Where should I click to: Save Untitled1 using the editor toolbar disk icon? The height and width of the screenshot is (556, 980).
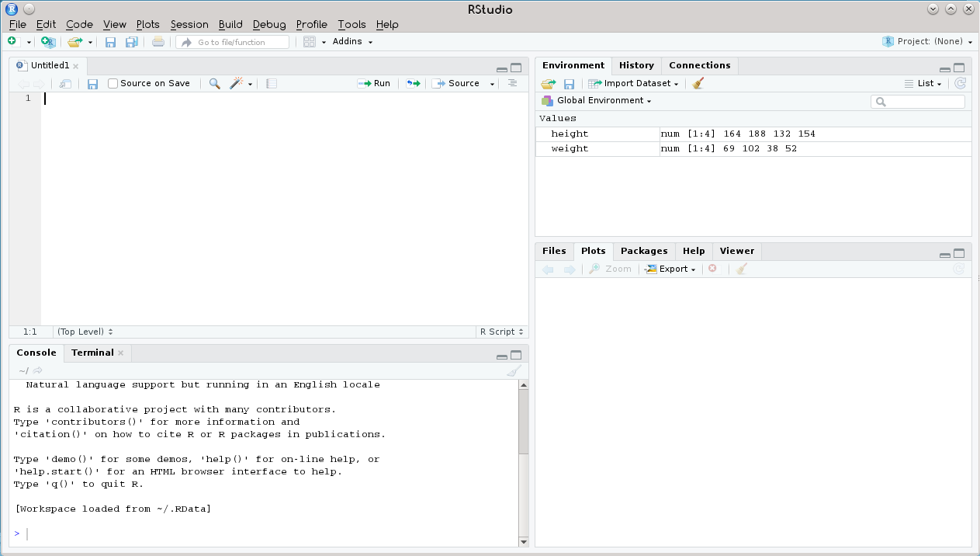point(92,84)
